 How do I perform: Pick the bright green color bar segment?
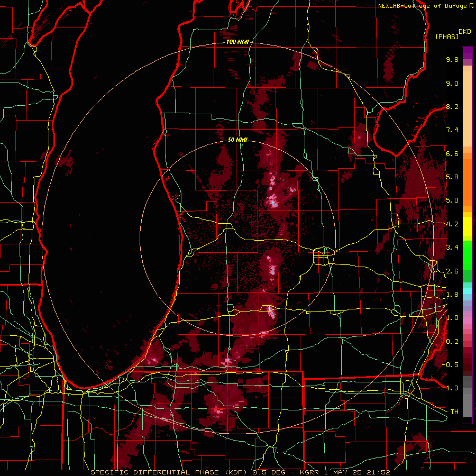467,255
